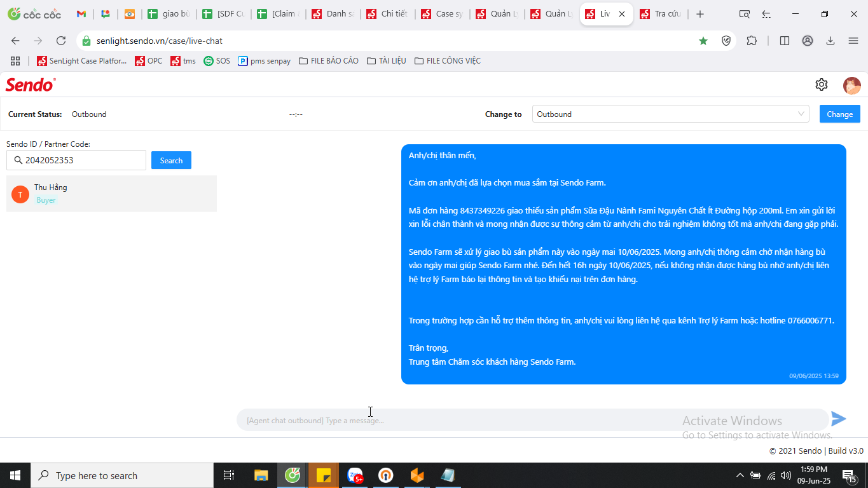Switch to the 'Tra cứu' tab

pos(661,14)
